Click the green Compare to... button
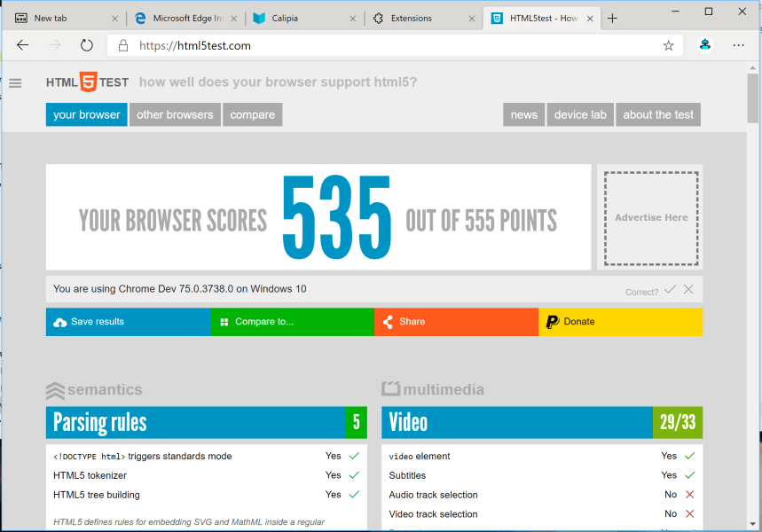This screenshot has width=762, height=532. point(292,322)
